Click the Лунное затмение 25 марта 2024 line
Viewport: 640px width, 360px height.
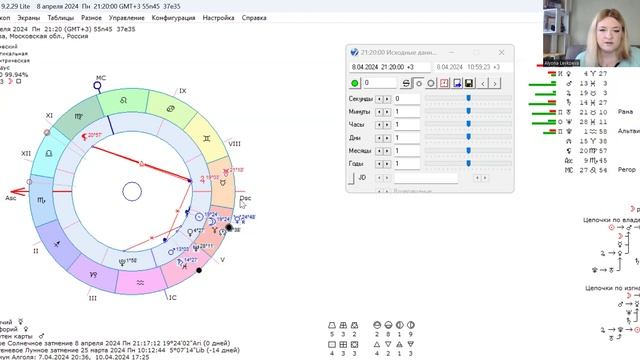point(120,350)
